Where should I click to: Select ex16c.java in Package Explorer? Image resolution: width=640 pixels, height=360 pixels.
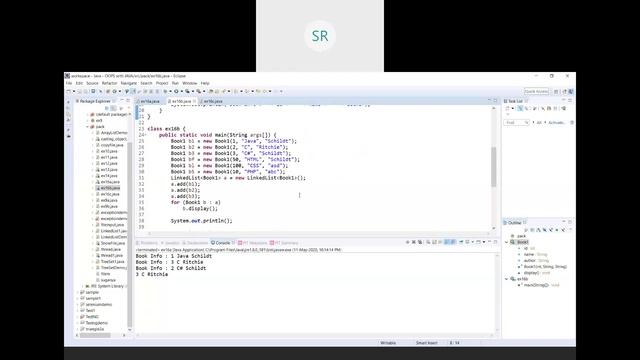[108, 194]
